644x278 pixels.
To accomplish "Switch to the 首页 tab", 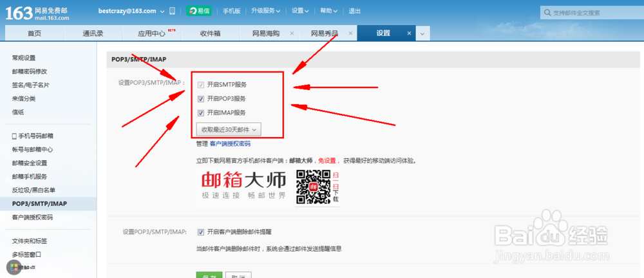I will 35,33.
